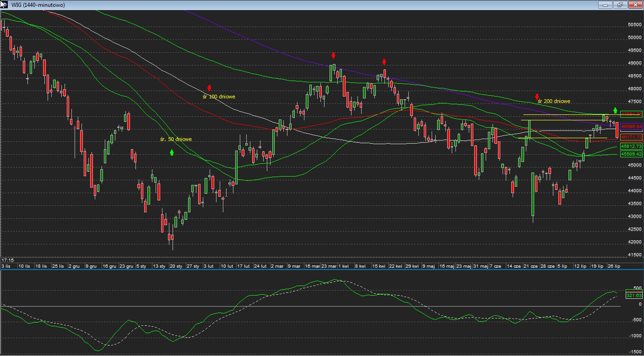Image resolution: width=644 pixels, height=356 pixels.
Task: Click the '26 lip' date on the time axis
Action: [614, 266]
